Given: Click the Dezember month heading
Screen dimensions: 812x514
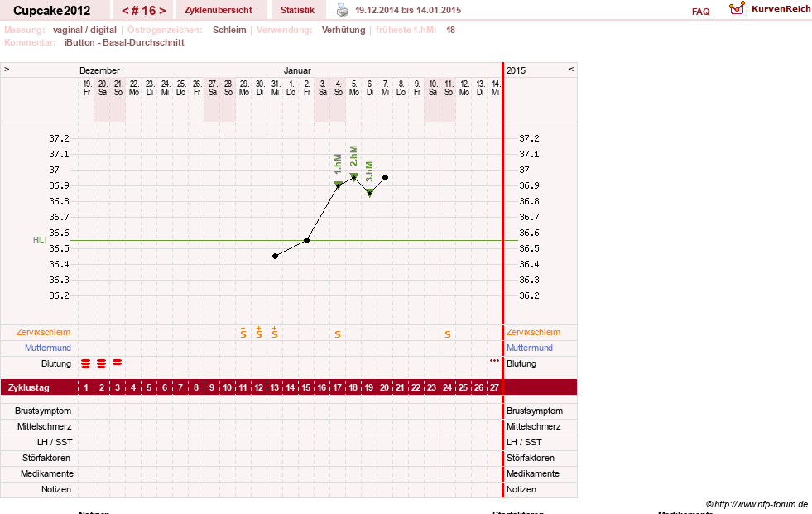Looking at the screenshot, I should (x=99, y=70).
